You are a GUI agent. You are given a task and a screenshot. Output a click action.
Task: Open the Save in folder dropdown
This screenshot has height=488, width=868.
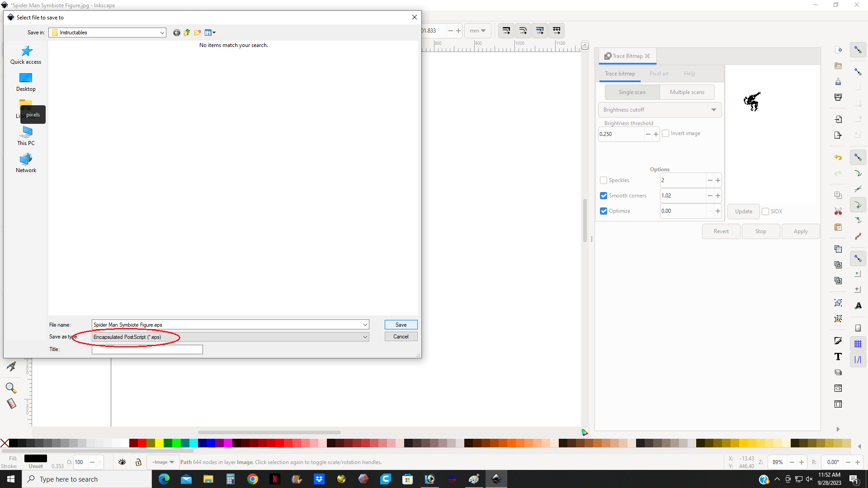tap(162, 33)
